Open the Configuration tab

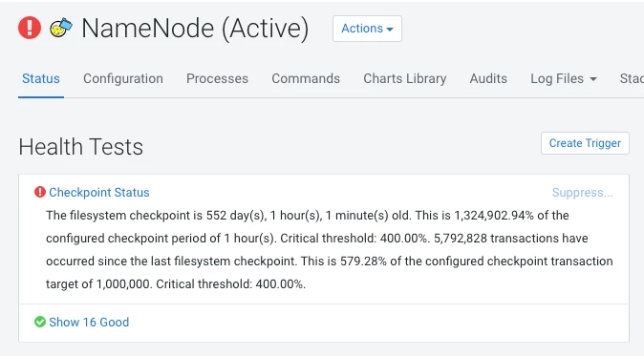(123, 78)
